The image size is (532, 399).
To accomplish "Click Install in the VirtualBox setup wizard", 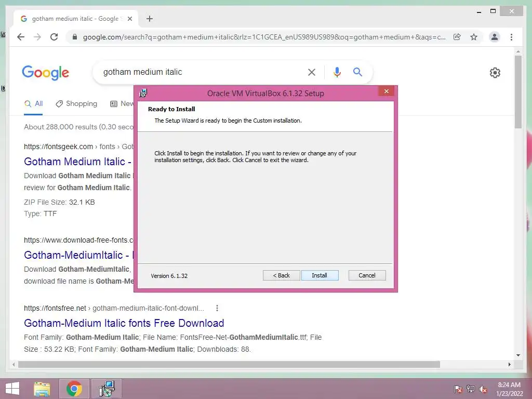I will click(320, 275).
